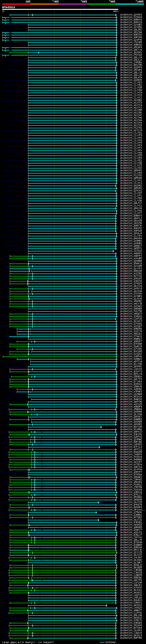Image resolution: width=146 pixels, height=644 pixels.
Task: Open hit UniRef100_P29409
Action: [x=131, y=17]
